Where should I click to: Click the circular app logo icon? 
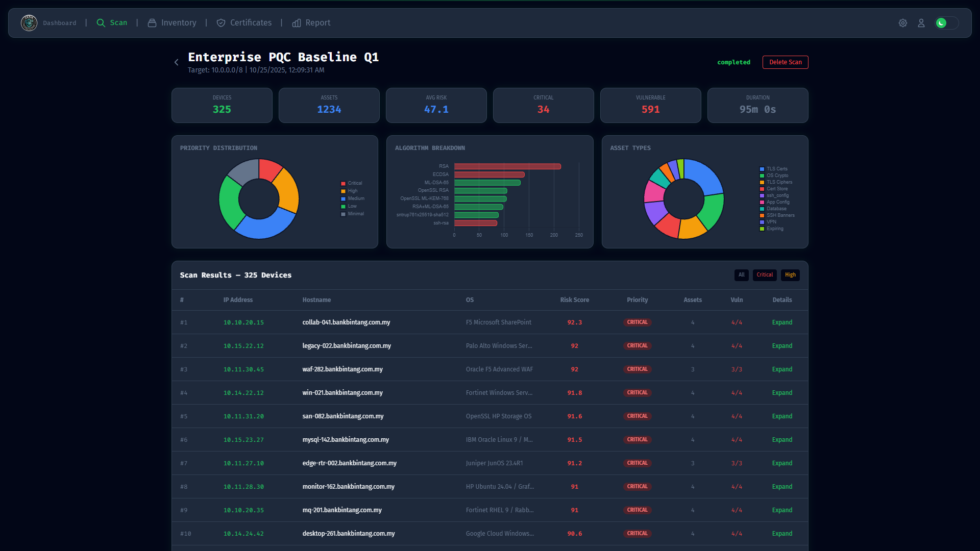[29, 23]
